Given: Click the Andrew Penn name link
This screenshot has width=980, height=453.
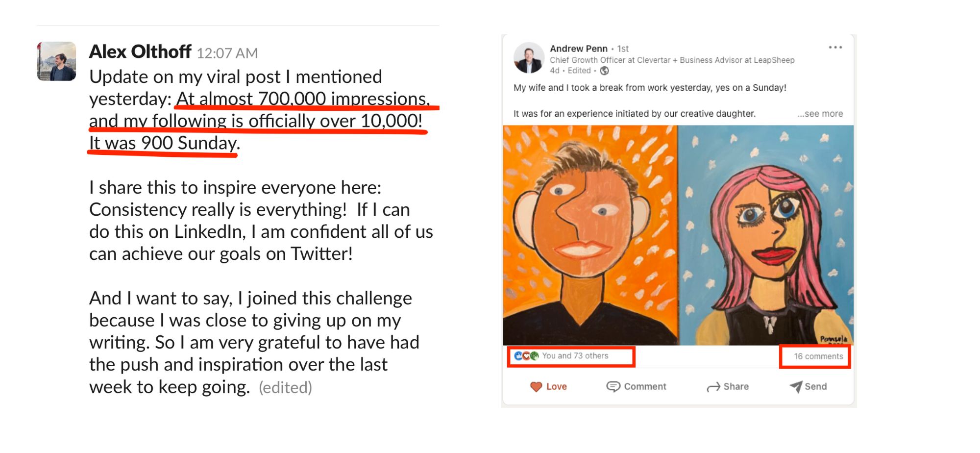Looking at the screenshot, I should [x=579, y=49].
